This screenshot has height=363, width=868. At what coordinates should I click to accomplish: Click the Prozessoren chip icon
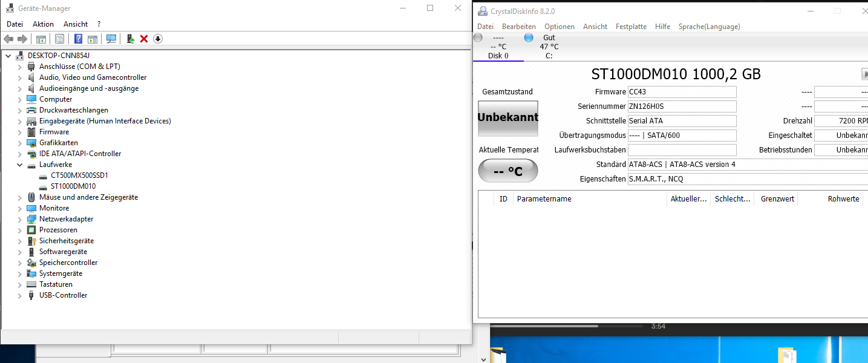pos(31,230)
